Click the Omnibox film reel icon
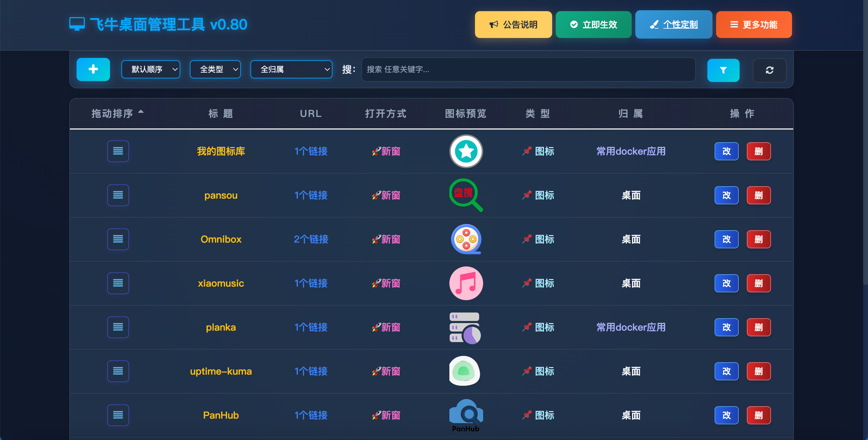The image size is (868, 440). 466,239
